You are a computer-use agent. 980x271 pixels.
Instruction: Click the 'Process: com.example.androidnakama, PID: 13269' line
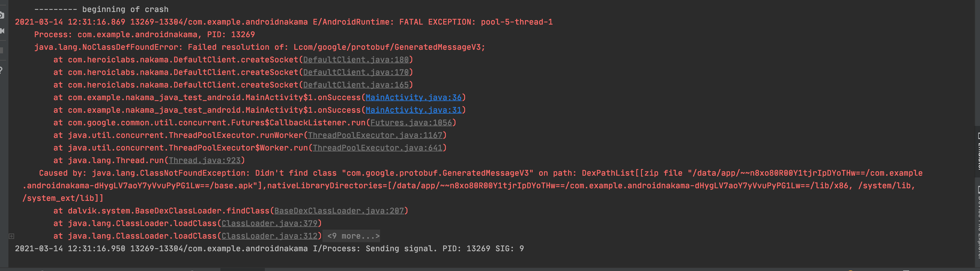[144, 34]
